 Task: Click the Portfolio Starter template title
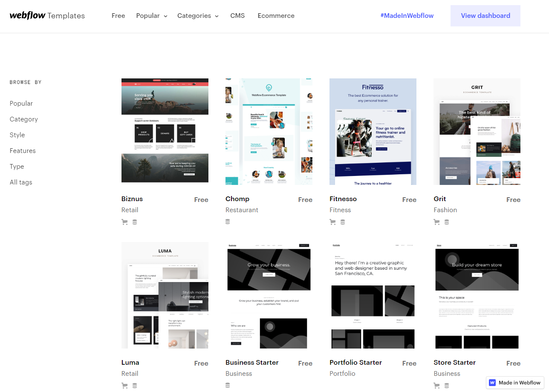tap(356, 363)
